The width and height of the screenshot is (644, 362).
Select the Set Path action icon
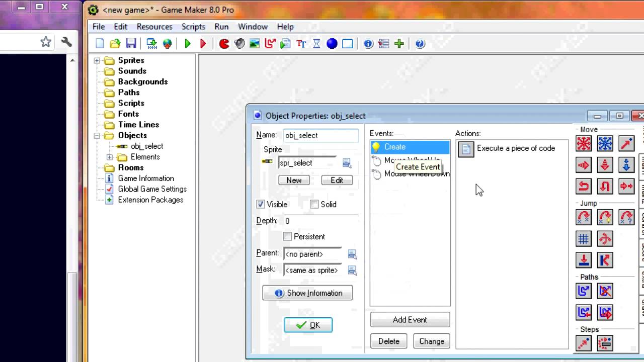(584, 291)
